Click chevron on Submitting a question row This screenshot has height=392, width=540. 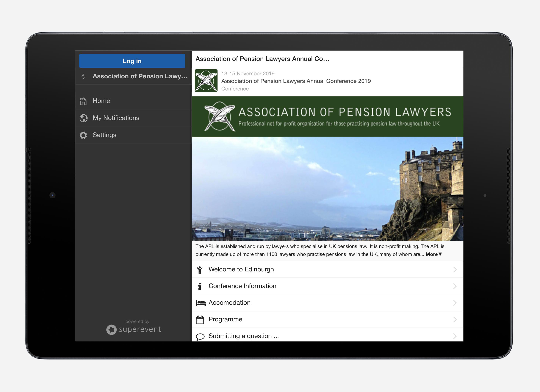[455, 336]
